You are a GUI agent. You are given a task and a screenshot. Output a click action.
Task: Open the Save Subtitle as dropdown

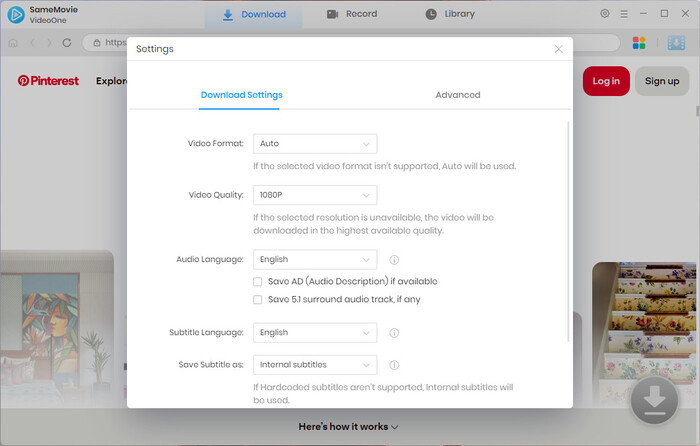coord(315,365)
